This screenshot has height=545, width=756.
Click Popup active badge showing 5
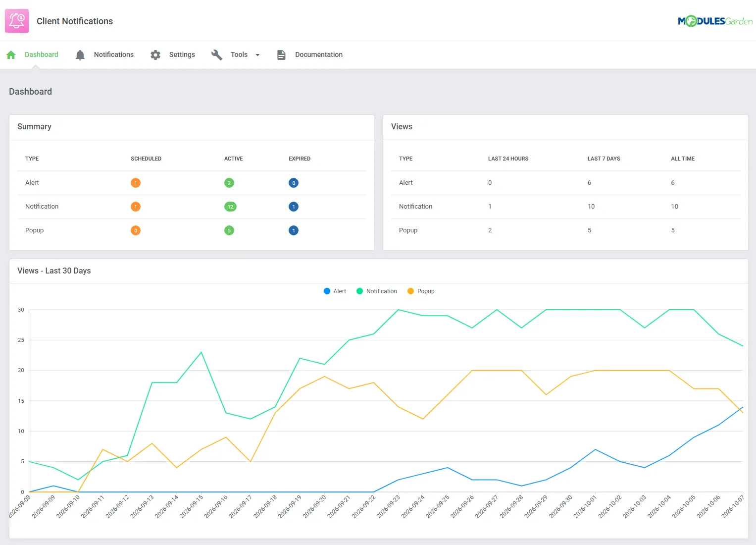229,230
